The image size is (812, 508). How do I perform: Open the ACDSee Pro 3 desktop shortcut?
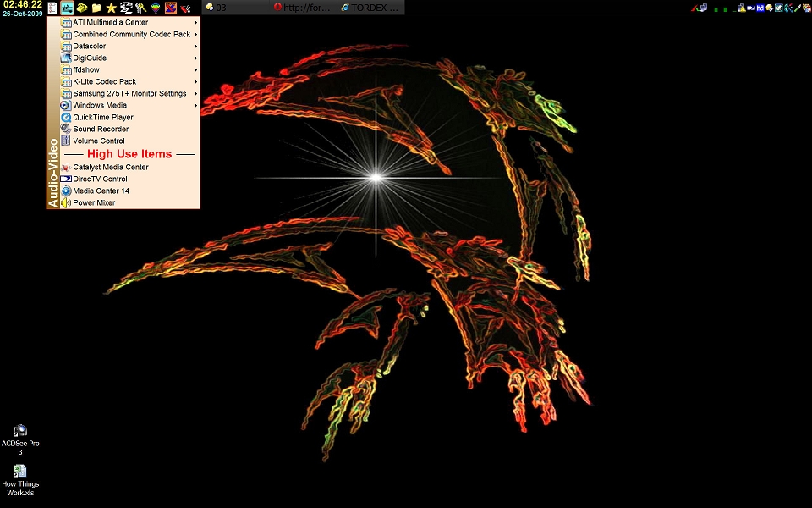tap(20, 432)
